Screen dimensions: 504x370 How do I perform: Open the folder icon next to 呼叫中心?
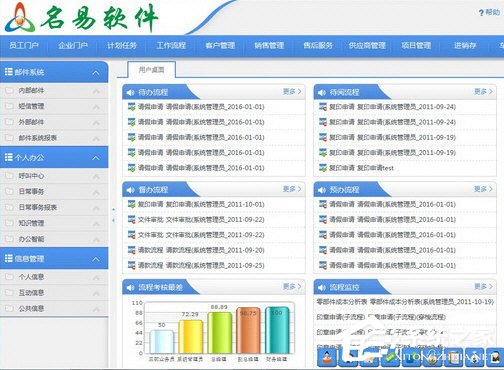(9, 176)
